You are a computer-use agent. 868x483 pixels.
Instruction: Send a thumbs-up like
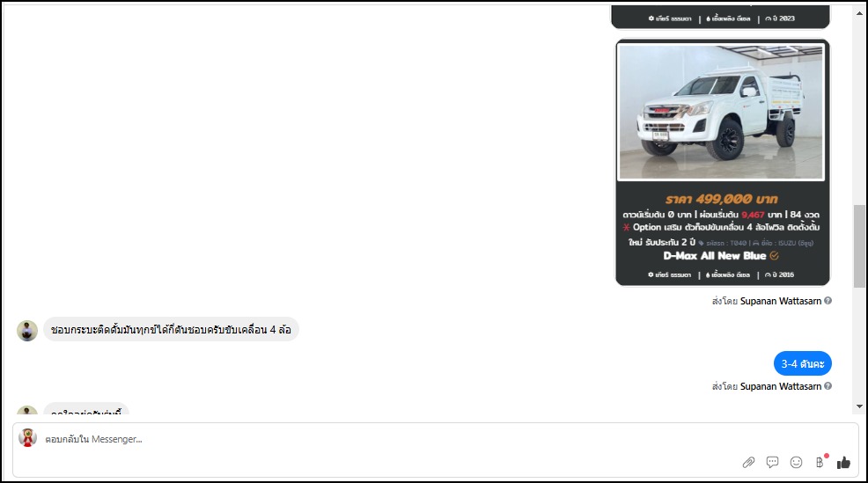click(843, 462)
